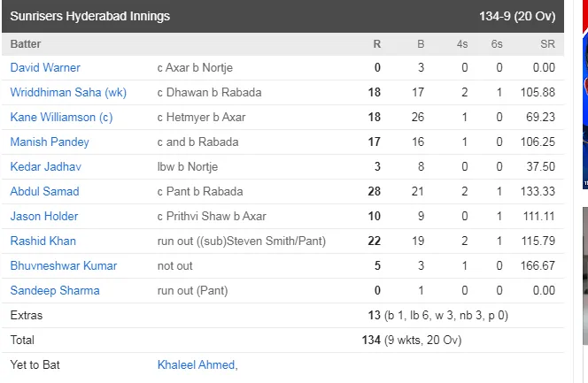Click the Kedar Jadhav name link
Image resolution: width=588 pixels, height=383 pixels.
tap(46, 166)
